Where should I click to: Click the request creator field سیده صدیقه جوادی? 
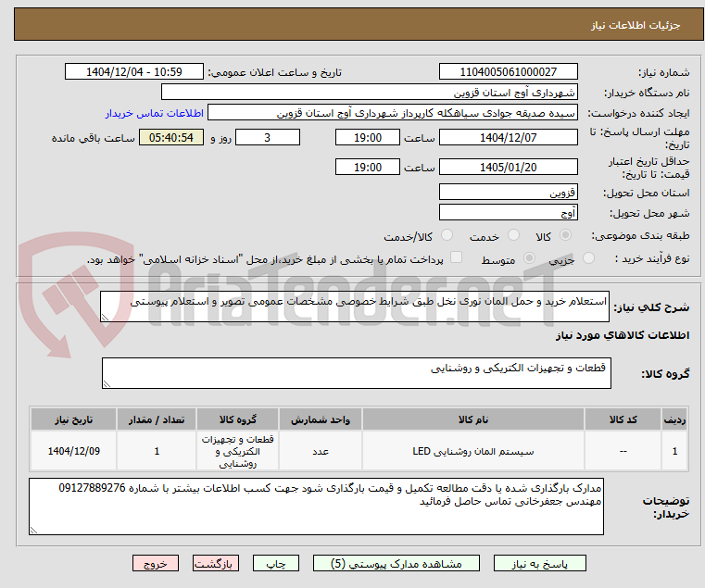pos(393,113)
